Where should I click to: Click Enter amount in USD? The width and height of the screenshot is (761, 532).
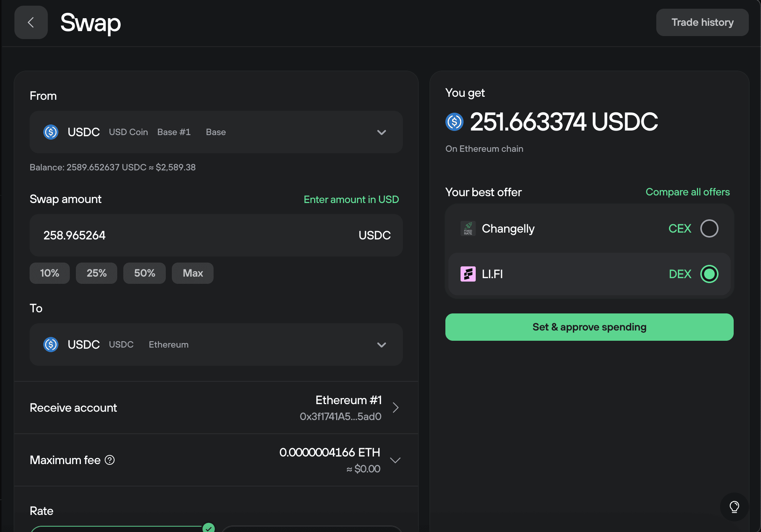[x=351, y=199]
